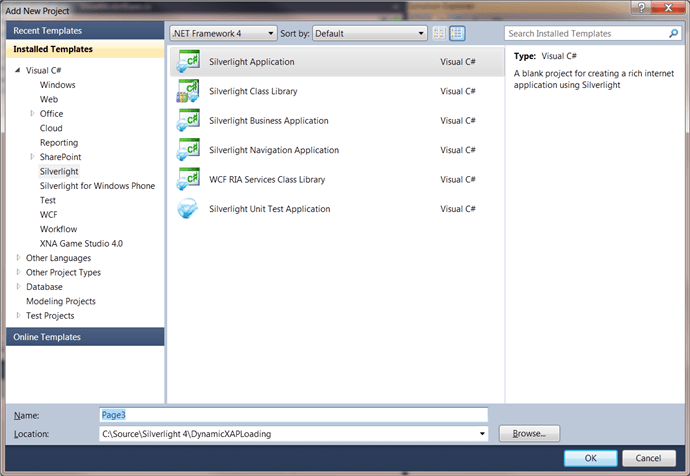Select WCF RIA Services Class Library name
690x476 pixels.
(267, 180)
